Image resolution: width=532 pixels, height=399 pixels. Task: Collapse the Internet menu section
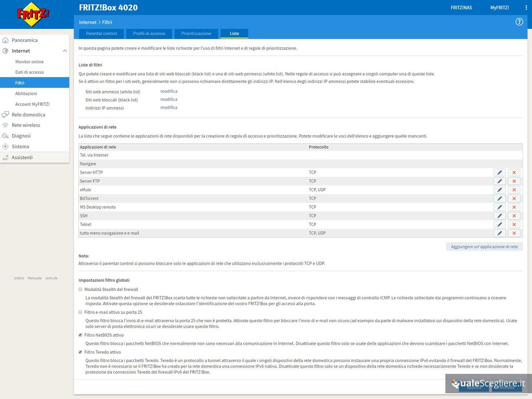pos(64,51)
